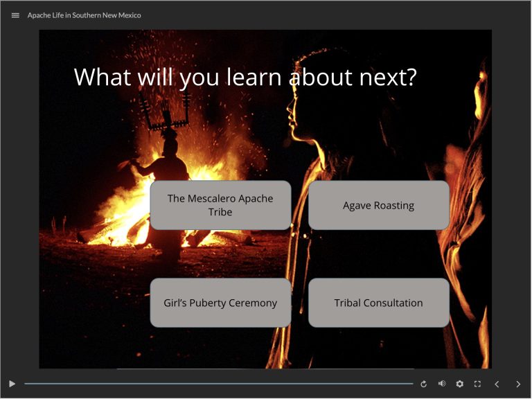The image size is (532, 399).
Task: Advance with the next slide arrow
Action: pyautogui.click(x=517, y=384)
